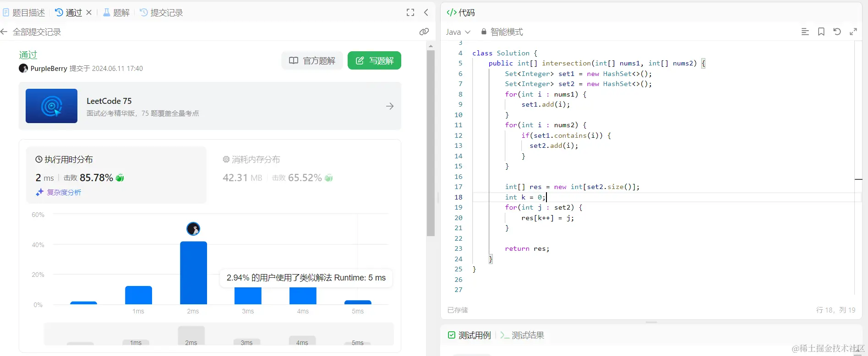Go back to 全部提交记录

(37, 32)
